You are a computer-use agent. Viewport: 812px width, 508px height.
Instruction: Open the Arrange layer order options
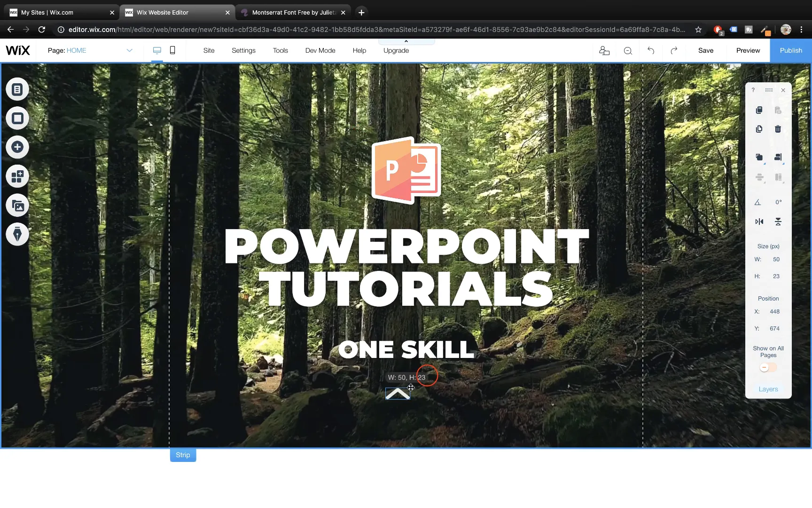pyautogui.click(x=759, y=157)
